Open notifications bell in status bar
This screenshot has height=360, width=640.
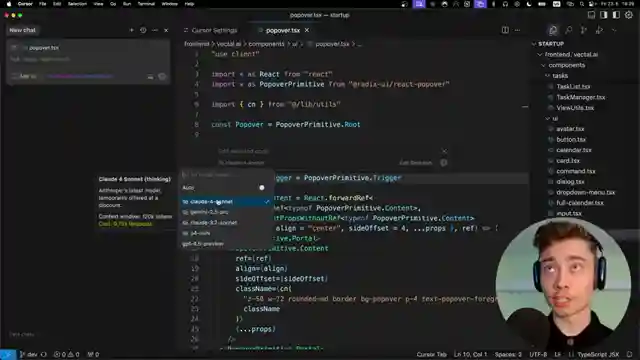(629, 354)
